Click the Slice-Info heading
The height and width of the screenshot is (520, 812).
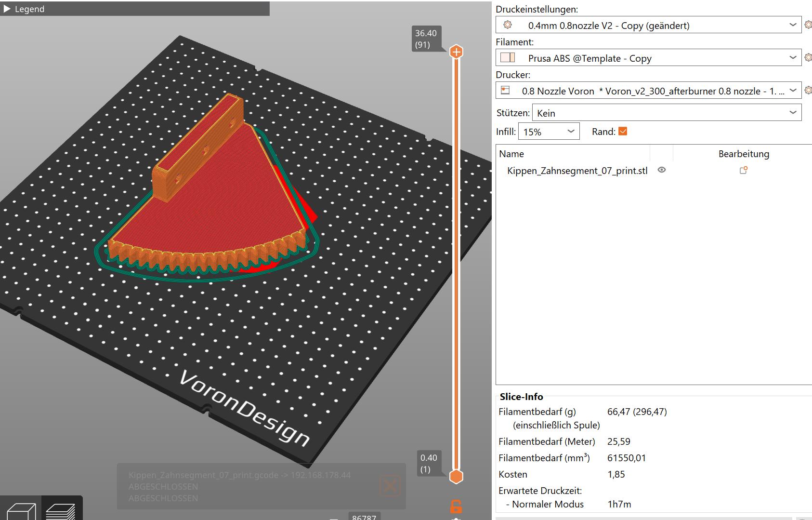[x=521, y=397]
